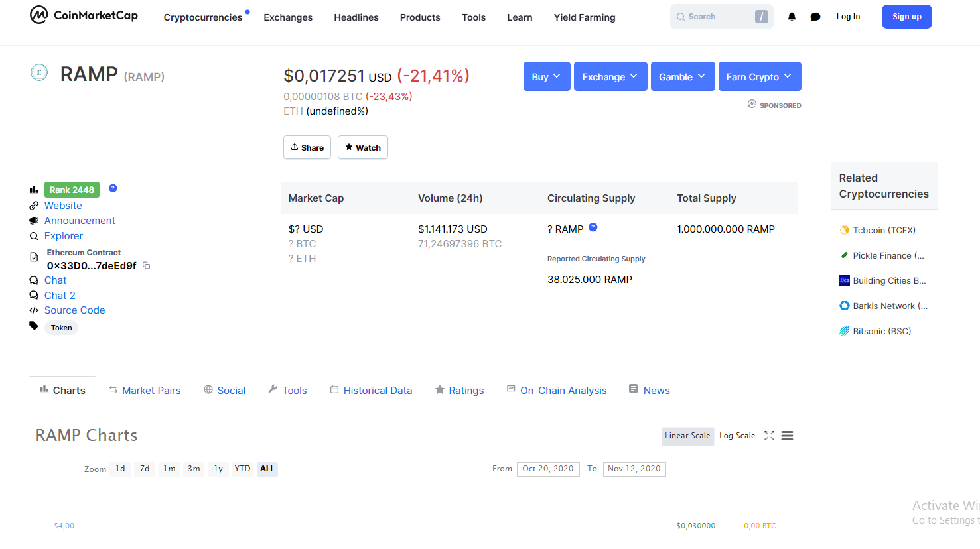The width and height of the screenshot is (980, 549).
Task: Share this RAMP page
Action: pyautogui.click(x=307, y=147)
